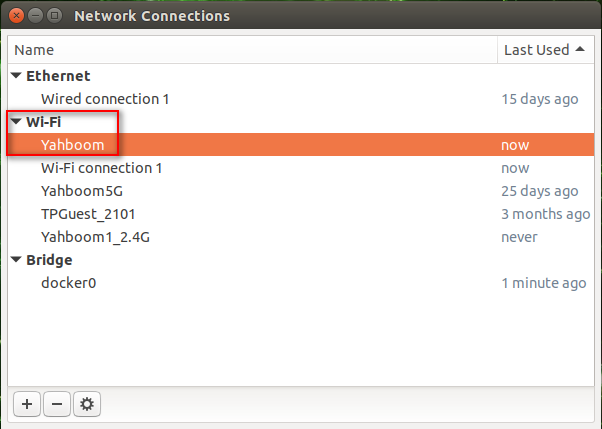The image size is (602, 429).
Task: Minimize the Network Connections window
Action: [x=35, y=15]
